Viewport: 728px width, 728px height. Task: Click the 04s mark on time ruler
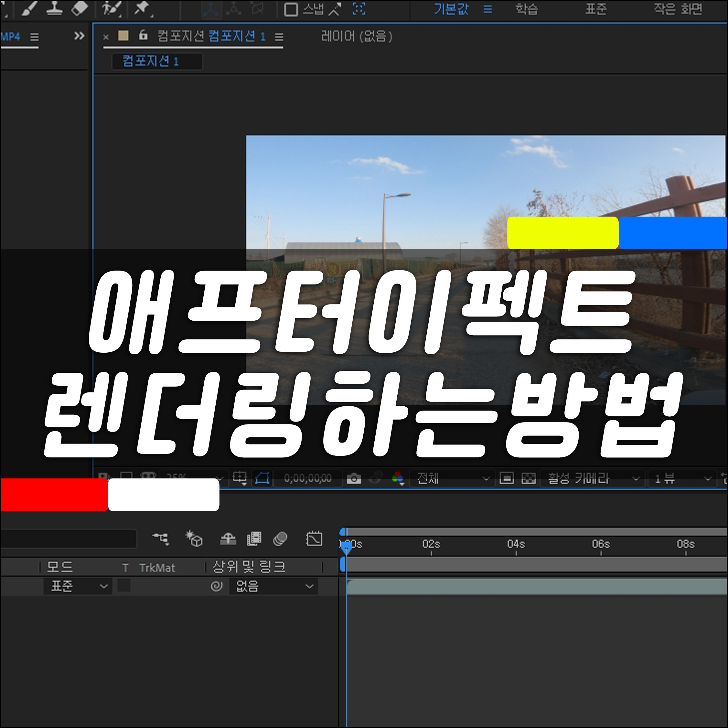coord(516,544)
